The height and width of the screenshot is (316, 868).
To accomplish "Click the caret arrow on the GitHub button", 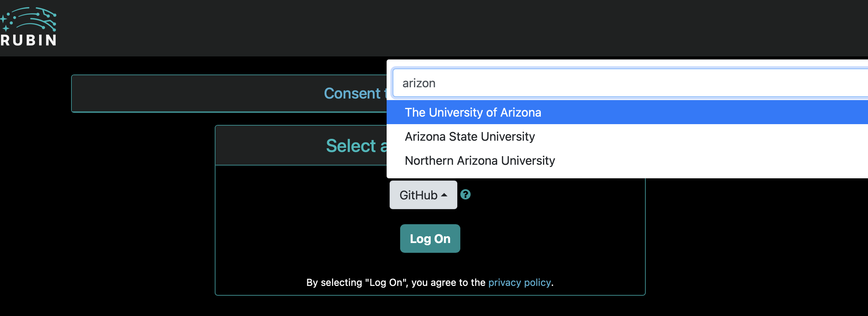I will (x=444, y=195).
